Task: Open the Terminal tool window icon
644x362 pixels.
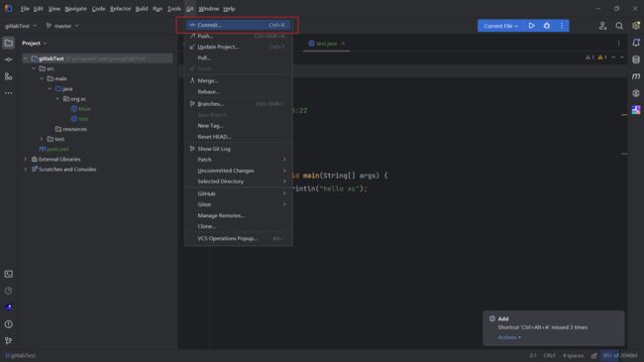Action: click(8, 274)
